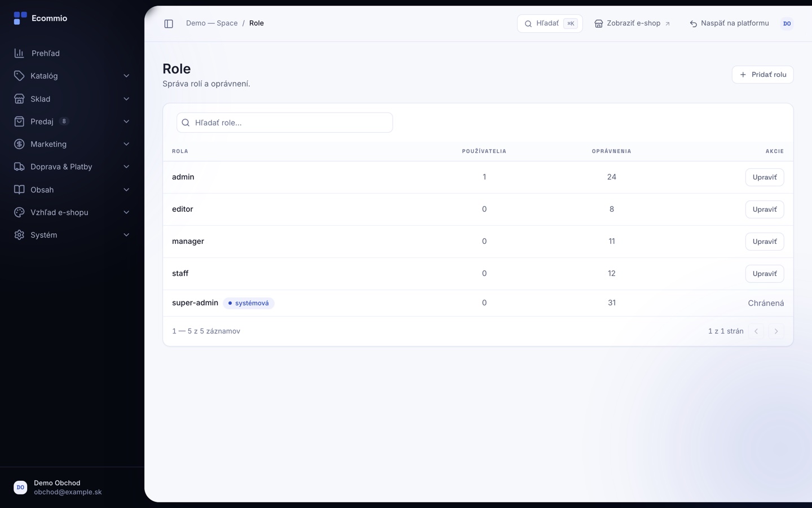Click the Marketing dollar icon
The width and height of the screenshot is (812, 508).
19,144
